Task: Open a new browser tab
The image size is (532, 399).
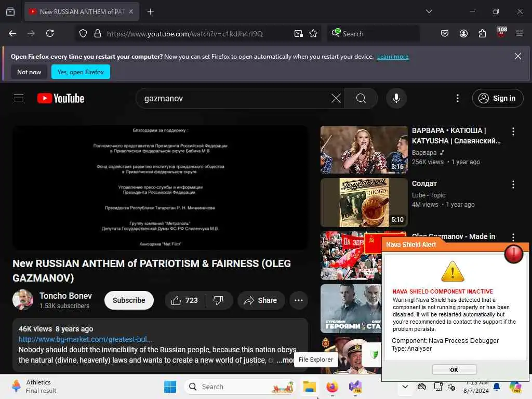Action: [150, 12]
